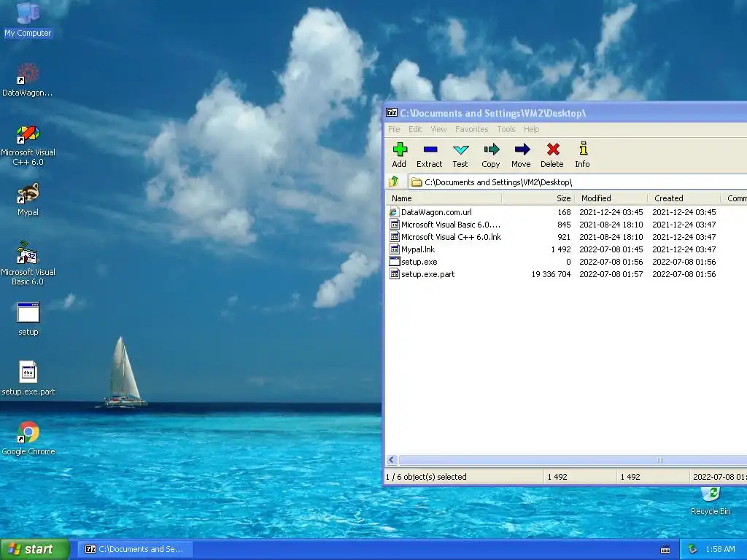747x560 pixels.
Task: Click the taskbar clock showing 1:58 AM
Action: point(720,550)
